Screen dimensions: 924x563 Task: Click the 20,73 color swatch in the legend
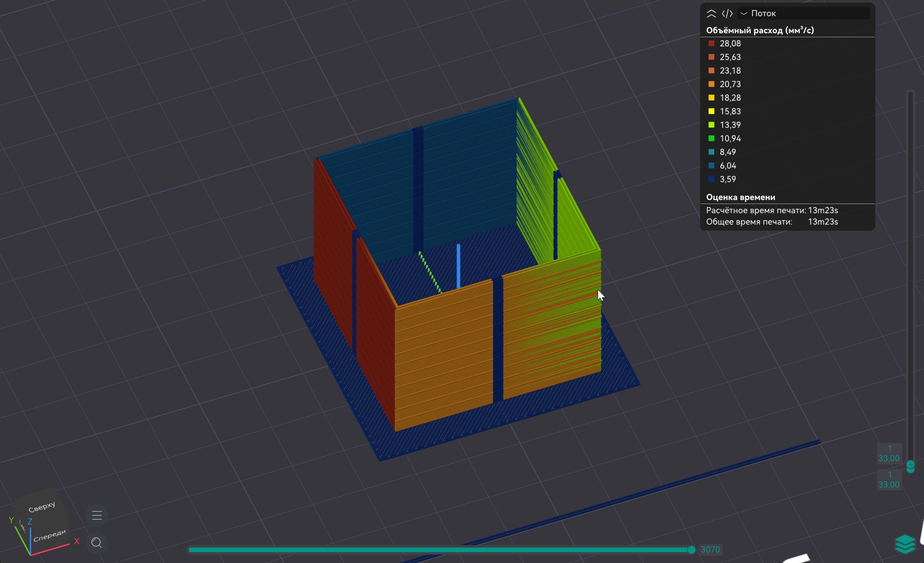pyautogui.click(x=712, y=84)
